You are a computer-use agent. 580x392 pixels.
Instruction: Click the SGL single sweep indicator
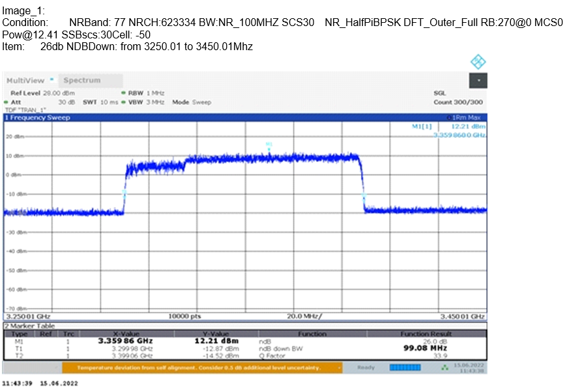point(439,93)
